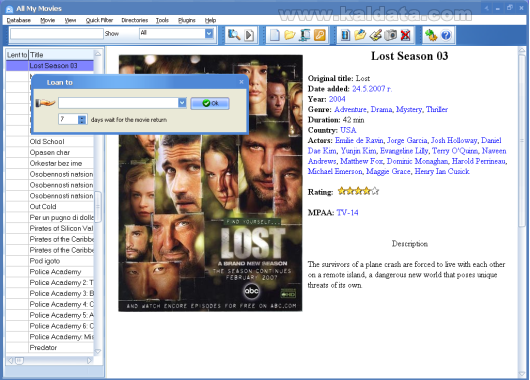Click the rating stars
This screenshot has width=530, height=380.
tap(358, 191)
